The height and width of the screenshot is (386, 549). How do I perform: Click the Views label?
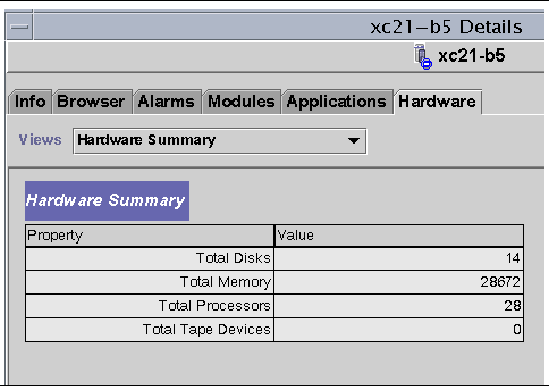(x=40, y=140)
